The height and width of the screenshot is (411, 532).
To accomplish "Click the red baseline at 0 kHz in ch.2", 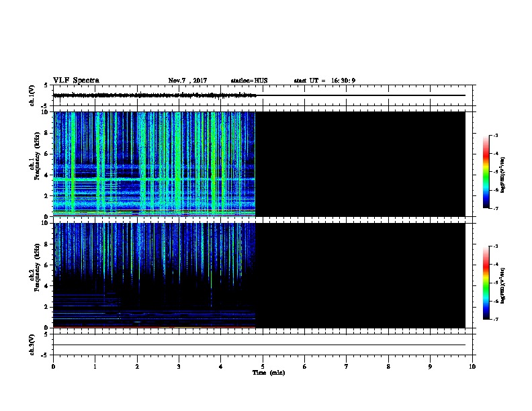I will click(154, 327).
